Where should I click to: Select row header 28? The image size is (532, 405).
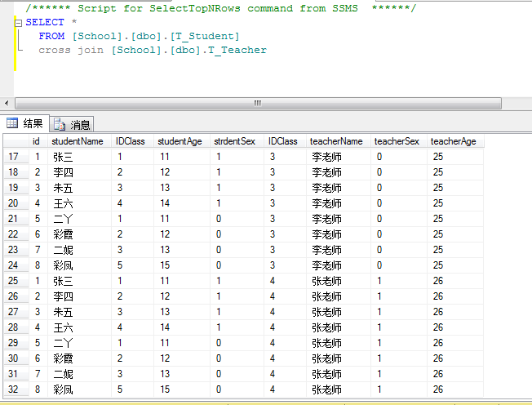(x=16, y=327)
